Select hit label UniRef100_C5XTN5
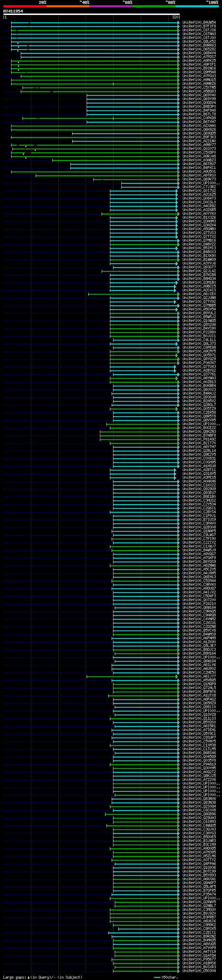 pos(199,88)
